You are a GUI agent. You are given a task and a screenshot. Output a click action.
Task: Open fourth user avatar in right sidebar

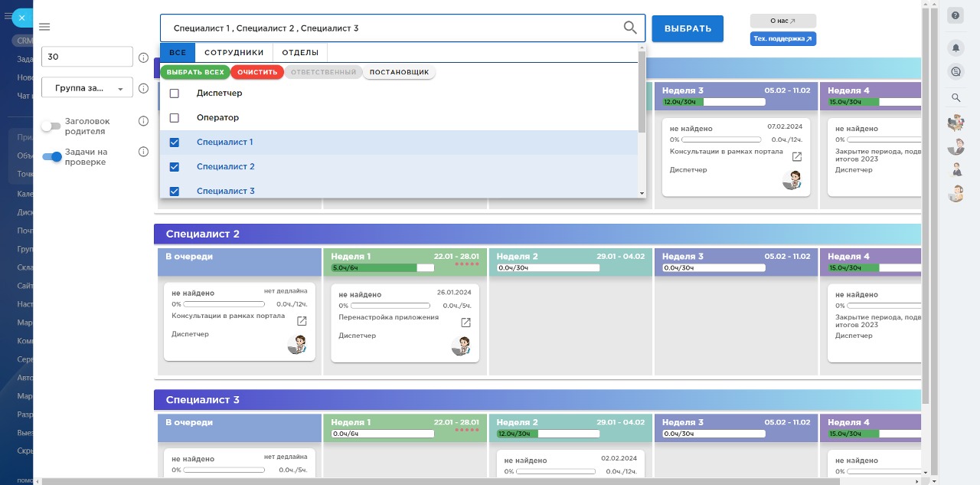tap(955, 194)
